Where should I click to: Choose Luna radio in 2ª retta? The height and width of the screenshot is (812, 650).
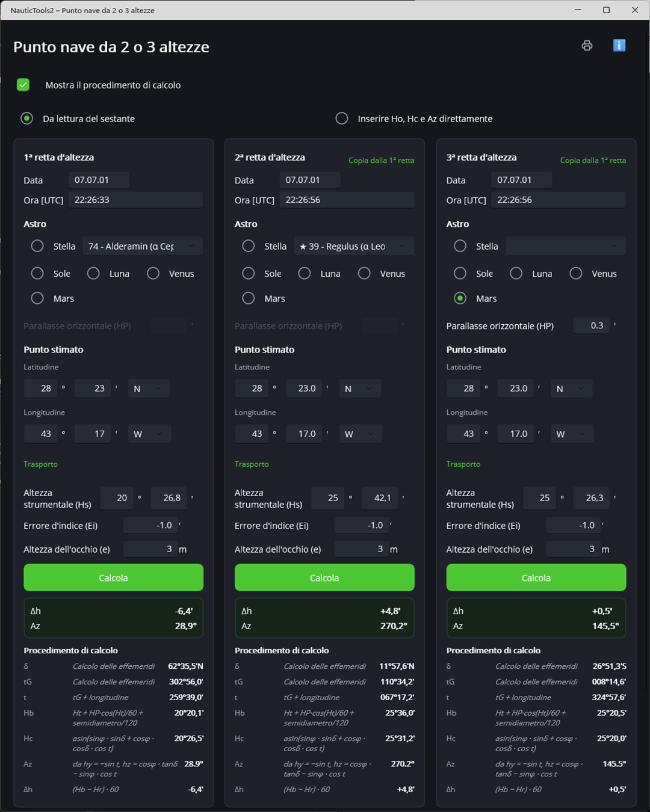point(305,274)
